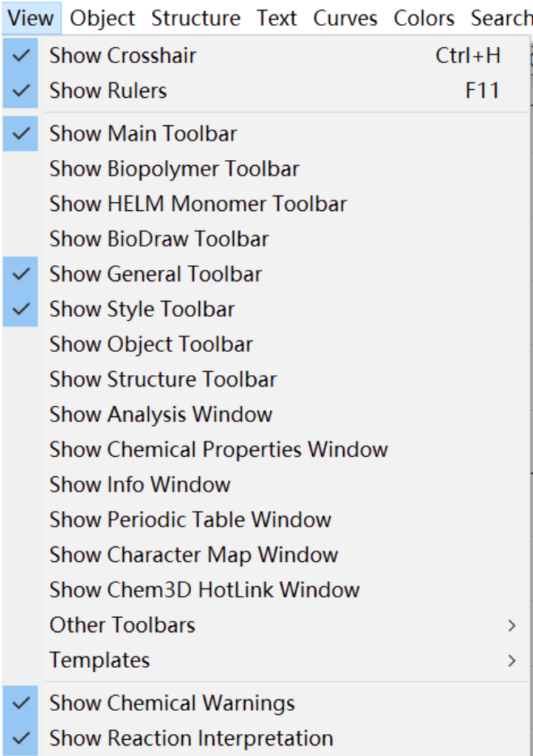The height and width of the screenshot is (756, 533).
Task: Open the Curves menu
Action: point(345,19)
